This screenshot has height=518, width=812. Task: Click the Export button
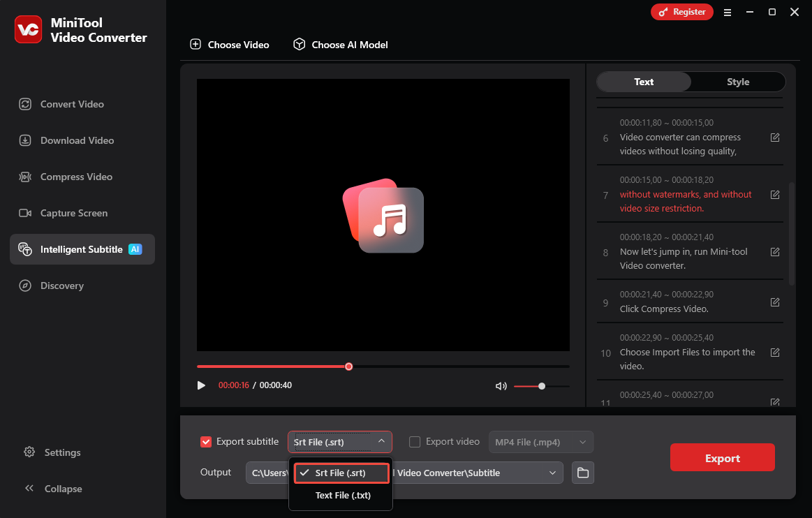722,457
